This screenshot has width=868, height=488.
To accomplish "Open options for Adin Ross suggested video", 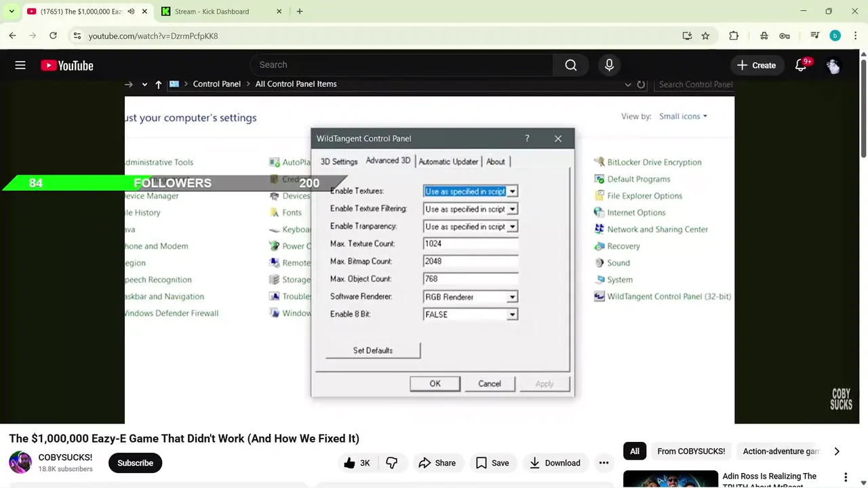I will (846, 477).
